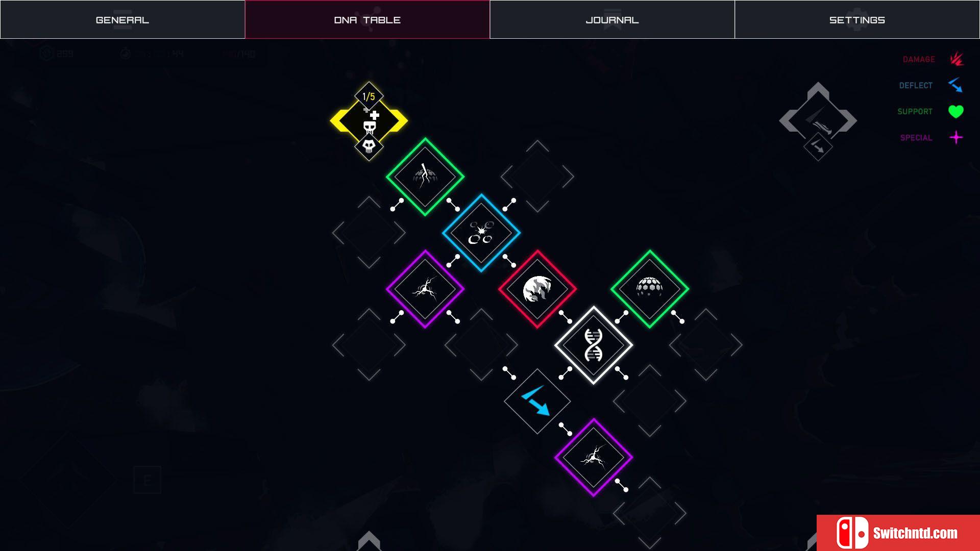Switch to the JOURNAL tab
Screen dimensions: 980x551
point(612,19)
